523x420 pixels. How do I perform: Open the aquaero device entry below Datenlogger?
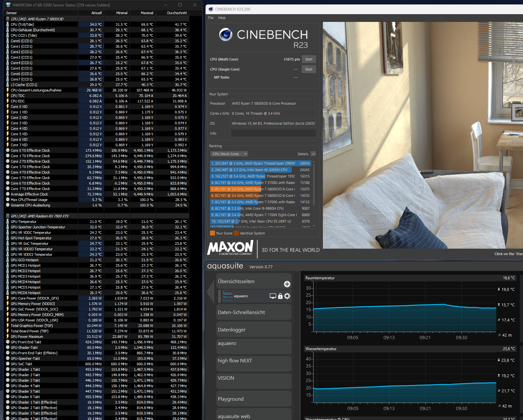pyautogui.click(x=254, y=347)
